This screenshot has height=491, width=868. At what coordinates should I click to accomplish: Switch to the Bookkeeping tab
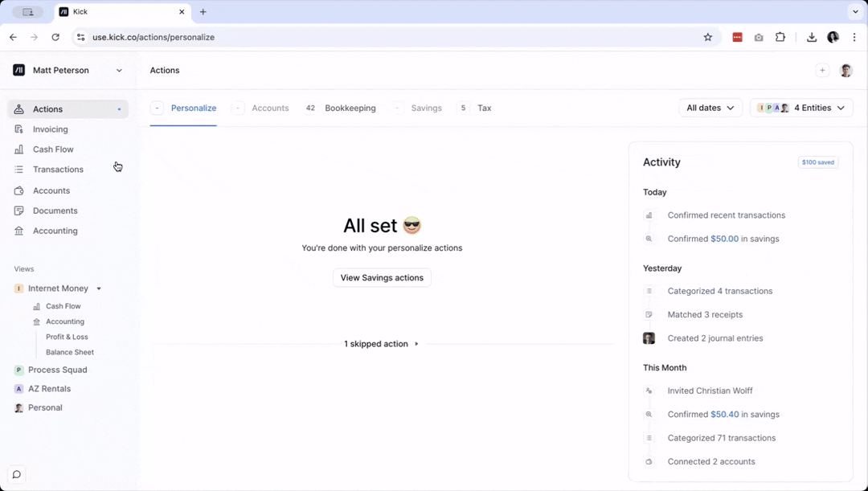pos(350,108)
